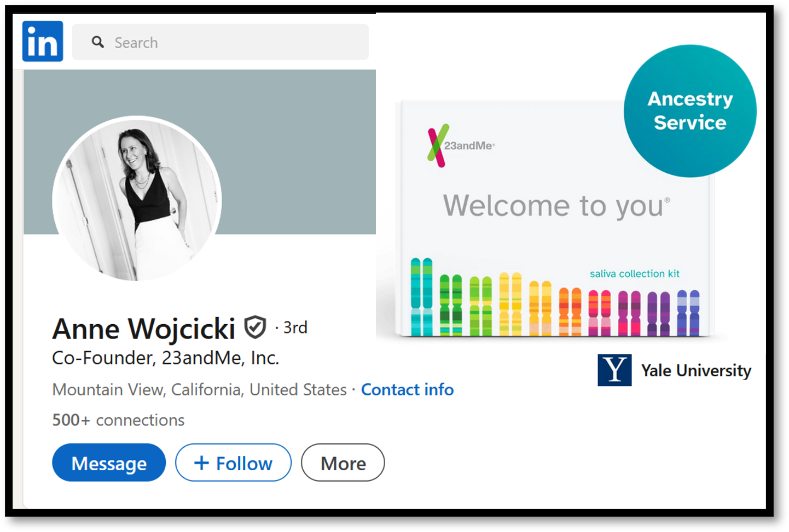Click inside the Search input field
The image size is (789, 532).
[x=219, y=42]
